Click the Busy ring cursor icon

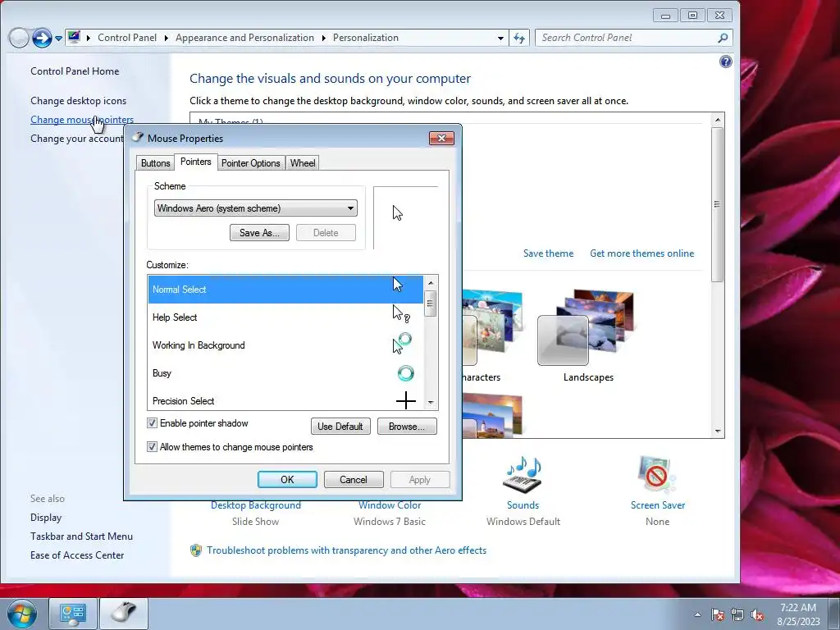pos(405,373)
